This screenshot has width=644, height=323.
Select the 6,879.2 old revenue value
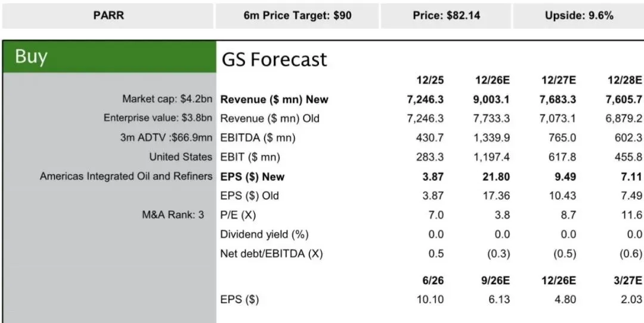tap(624, 118)
